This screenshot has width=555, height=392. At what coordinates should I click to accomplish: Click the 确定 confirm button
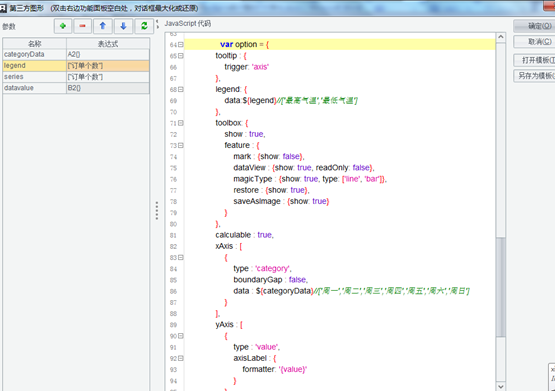tap(534, 26)
